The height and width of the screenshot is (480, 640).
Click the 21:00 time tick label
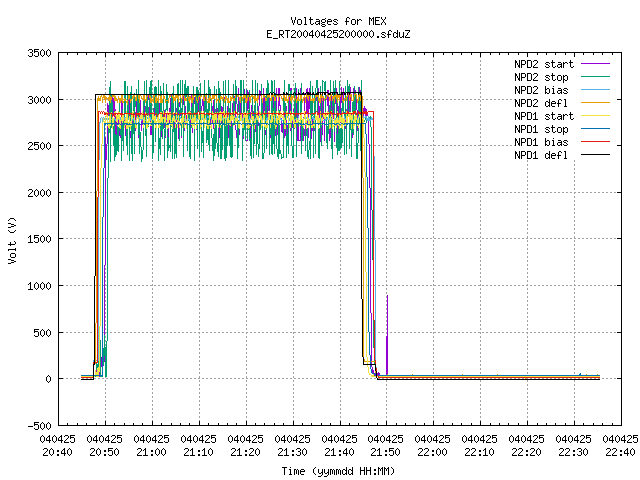[x=151, y=453]
